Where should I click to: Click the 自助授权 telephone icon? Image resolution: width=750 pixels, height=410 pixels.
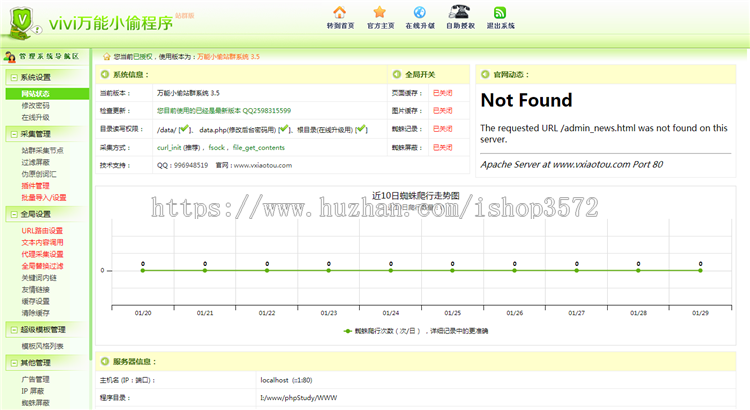coord(459,11)
